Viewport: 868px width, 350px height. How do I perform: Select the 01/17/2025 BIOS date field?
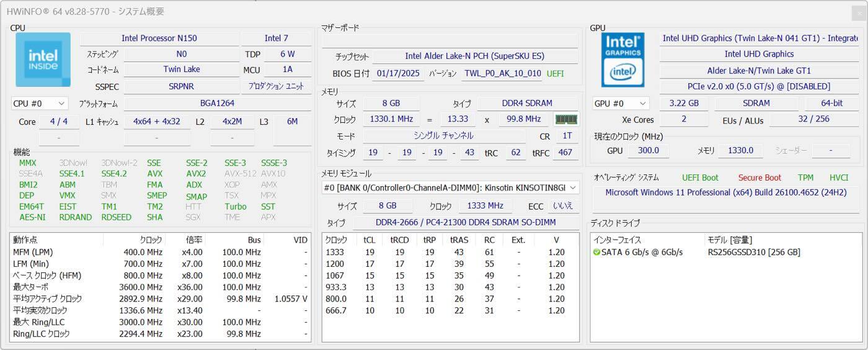tap(397, 73)
